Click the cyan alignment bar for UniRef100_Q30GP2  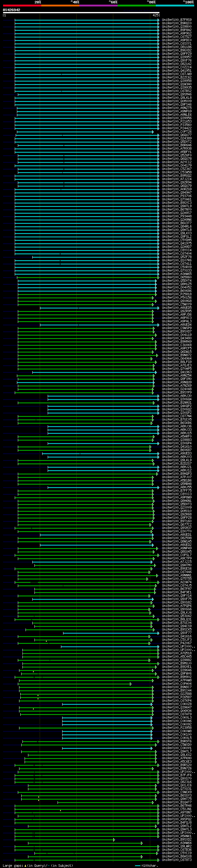point(103,412)
